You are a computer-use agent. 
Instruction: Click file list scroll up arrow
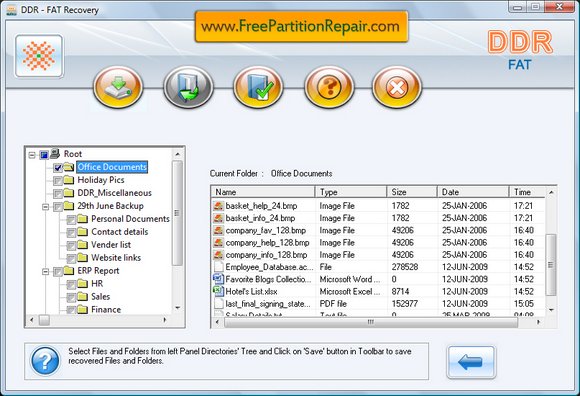551,192
